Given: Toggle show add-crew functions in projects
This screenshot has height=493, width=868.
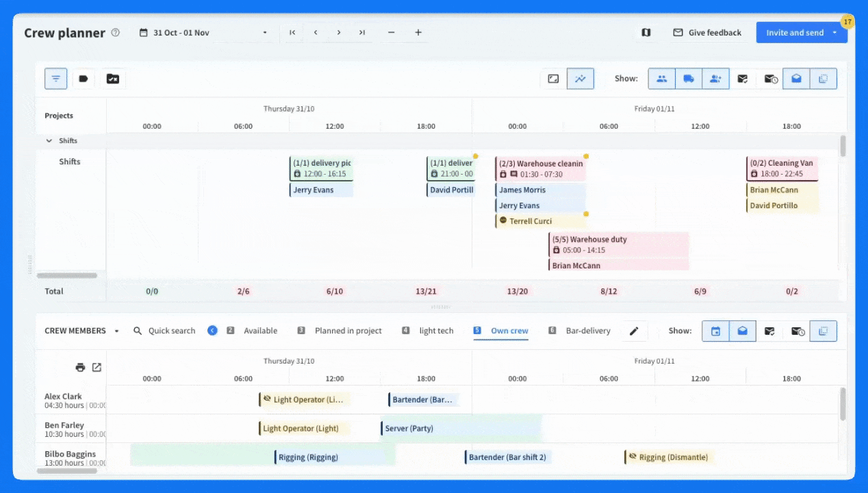Looking at the screenshot, I should pyautogui.click(x=715, y=79).
